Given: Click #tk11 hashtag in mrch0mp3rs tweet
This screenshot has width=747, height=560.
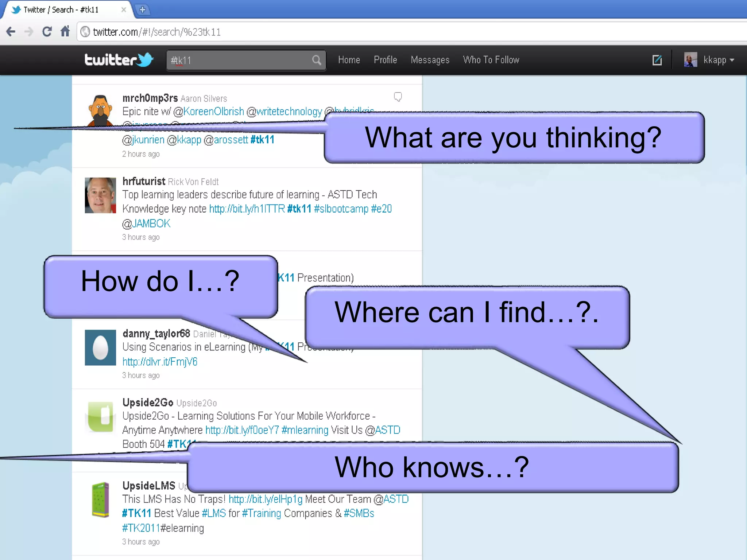Looking at the screenshot, I should pyautogui.click(x=263, y=140).
